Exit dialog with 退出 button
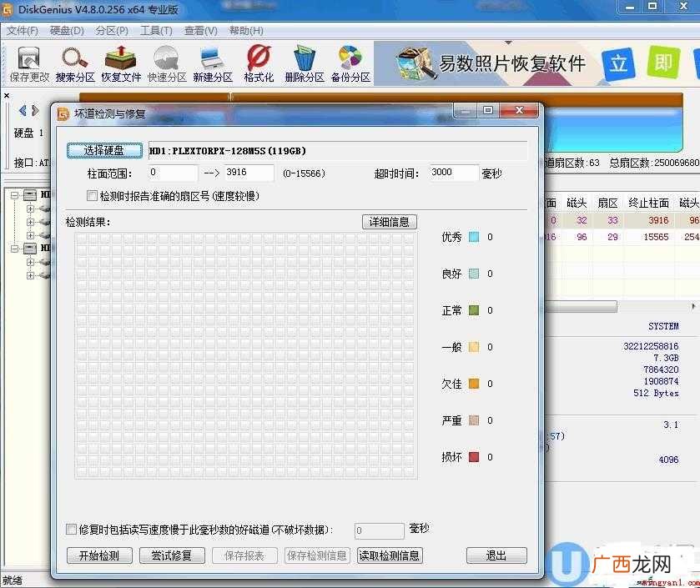Viewport: 700px width, 588px height. pos(496,555)
